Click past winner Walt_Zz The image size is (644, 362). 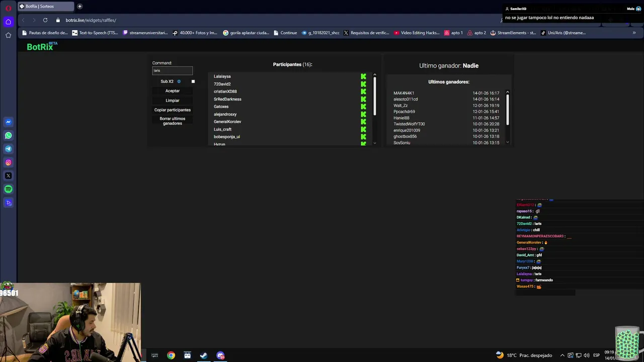[x=400, y=106]
